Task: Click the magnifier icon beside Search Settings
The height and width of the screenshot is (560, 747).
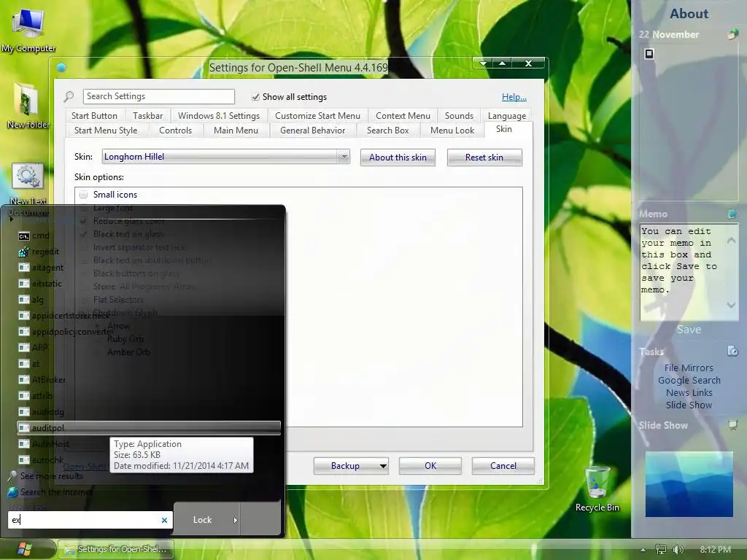Action: pyautogui.click(x=69, y=97)
